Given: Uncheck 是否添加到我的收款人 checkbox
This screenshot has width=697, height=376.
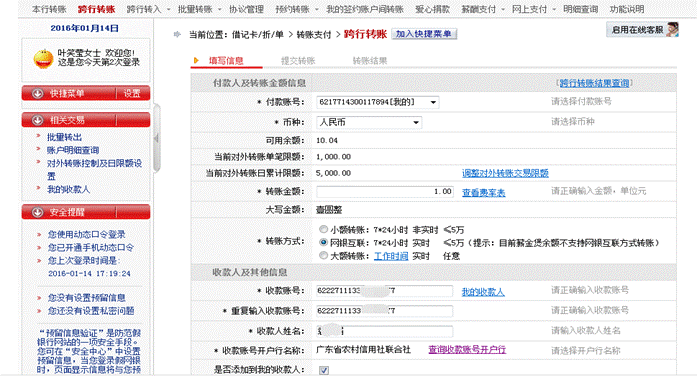Looking at the screenshot, I should 324,370.
